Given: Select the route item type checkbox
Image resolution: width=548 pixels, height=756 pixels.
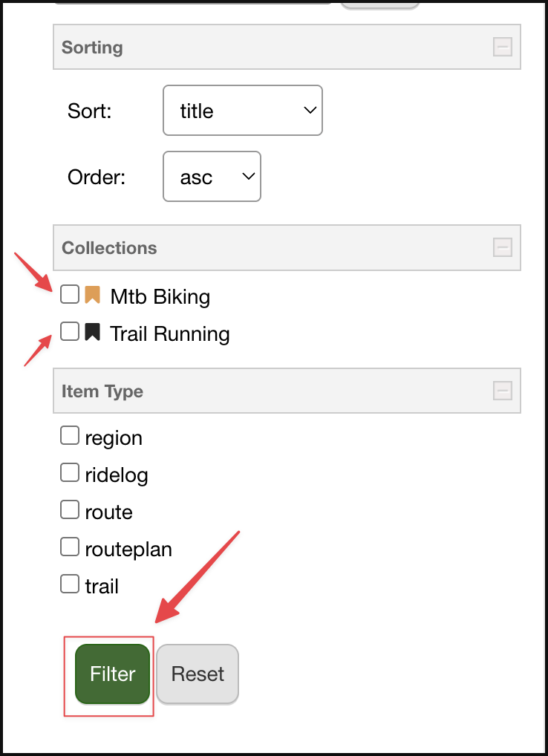Looking at the screenshot, I should (x=70, y=510).
